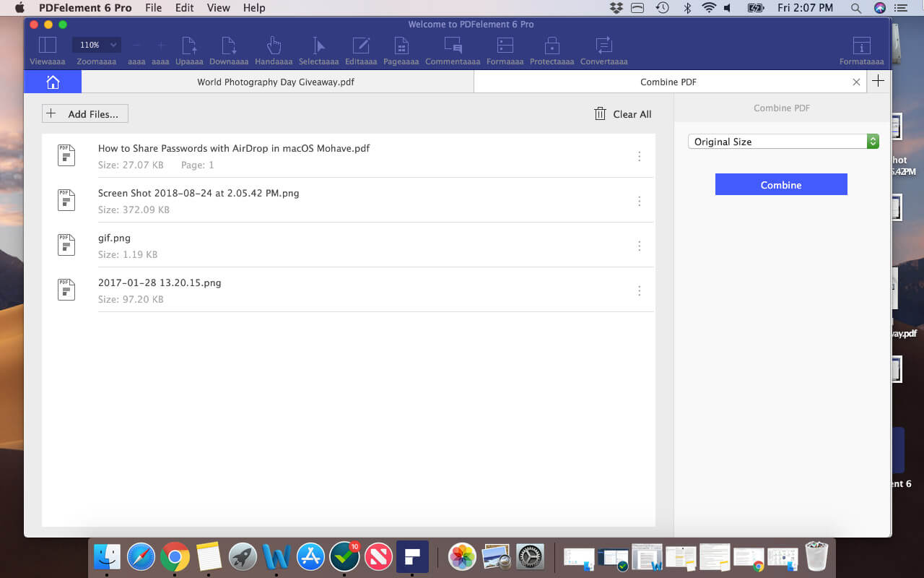The height and width of the screenshot is (578, 924).
Task: Open the View menu
Action: point(218,8)
